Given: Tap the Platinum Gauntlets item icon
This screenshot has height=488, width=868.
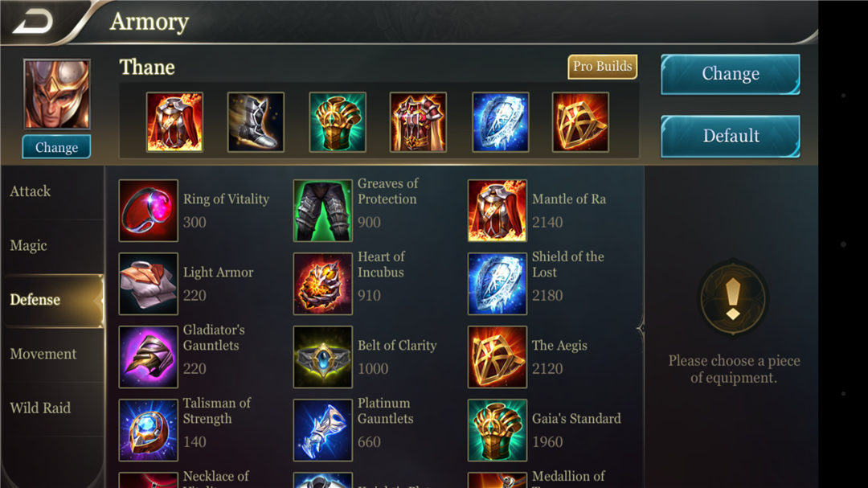Looking at the screenshot, I should (323, 430).
